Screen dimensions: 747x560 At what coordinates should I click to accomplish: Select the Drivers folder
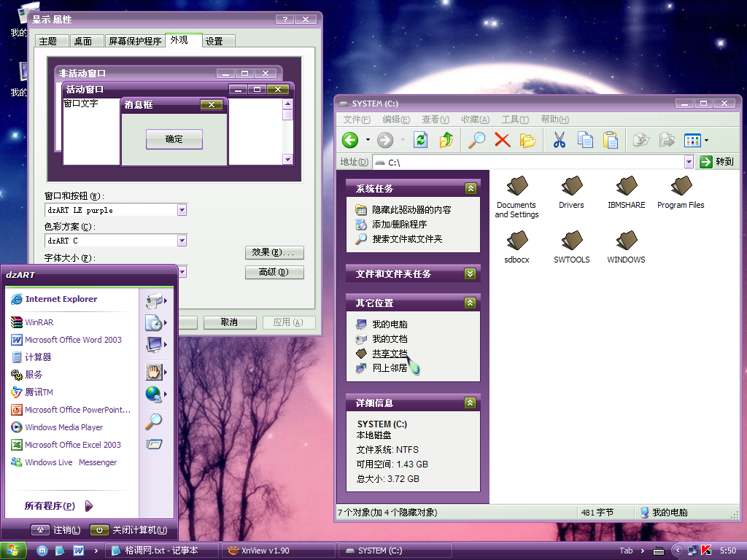click(571, 192)
